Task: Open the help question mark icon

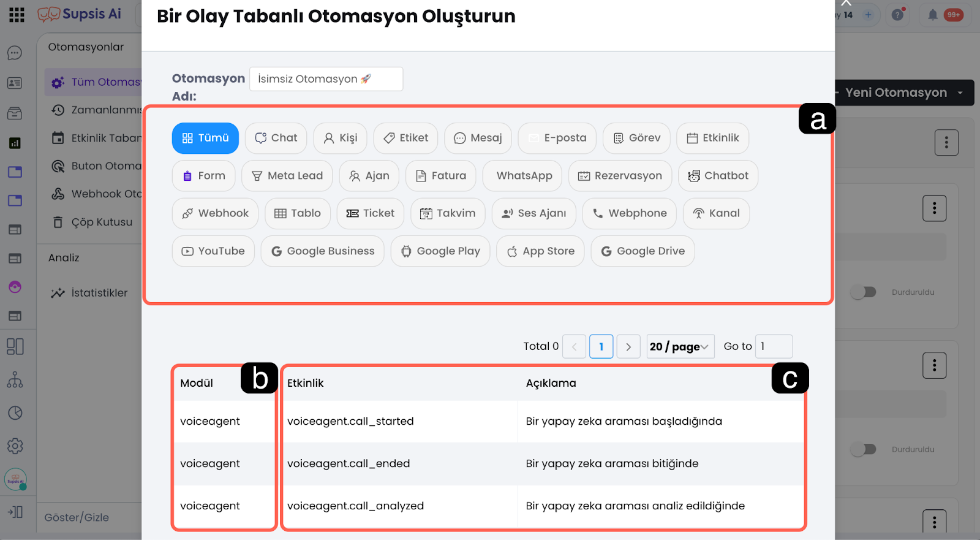Action: point(898,15)
